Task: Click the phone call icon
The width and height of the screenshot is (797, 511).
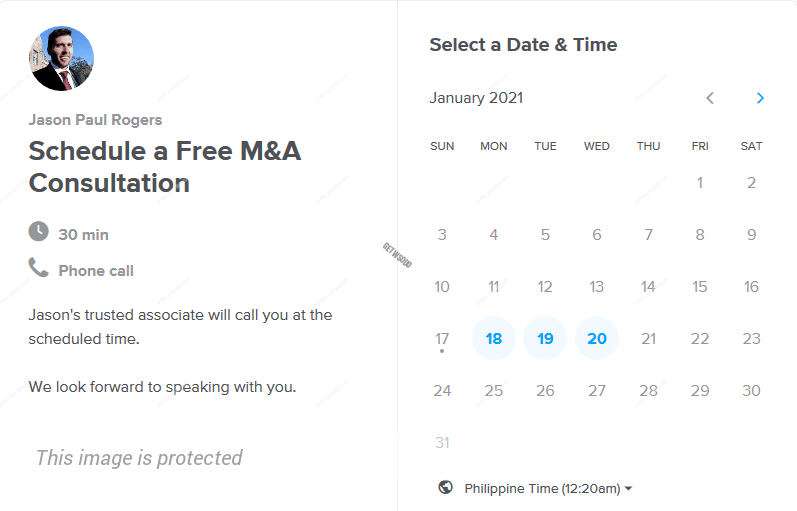Action: tap(38, 268)
